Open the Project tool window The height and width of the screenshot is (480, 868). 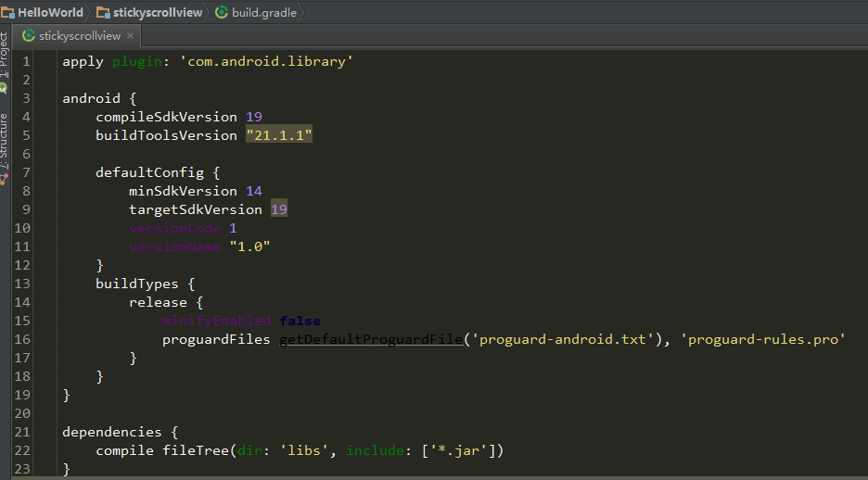(x=4, y=56)
